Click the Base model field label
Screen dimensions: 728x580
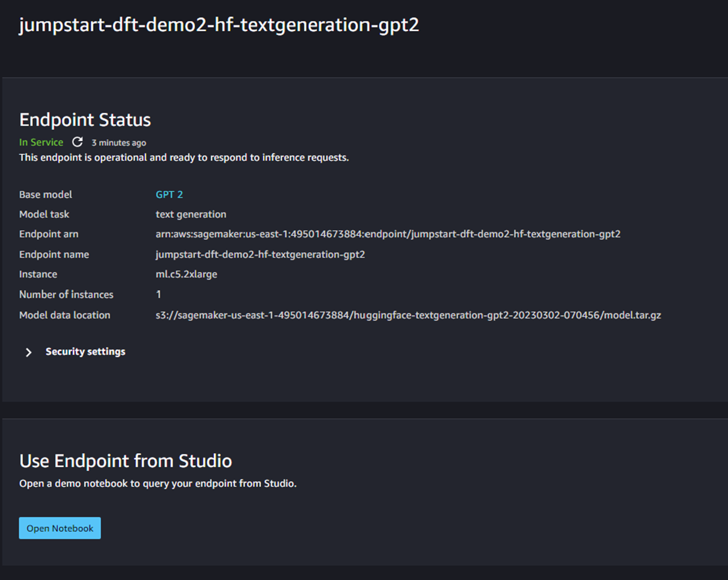45,194
